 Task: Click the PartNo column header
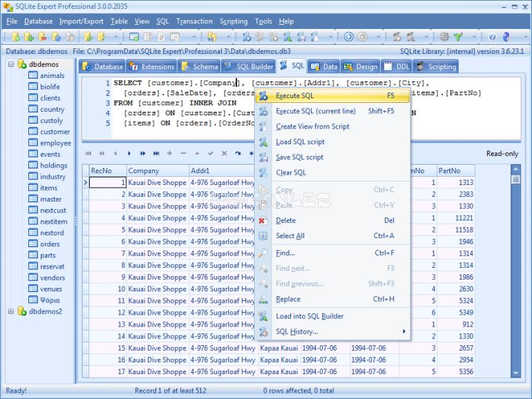456,171
